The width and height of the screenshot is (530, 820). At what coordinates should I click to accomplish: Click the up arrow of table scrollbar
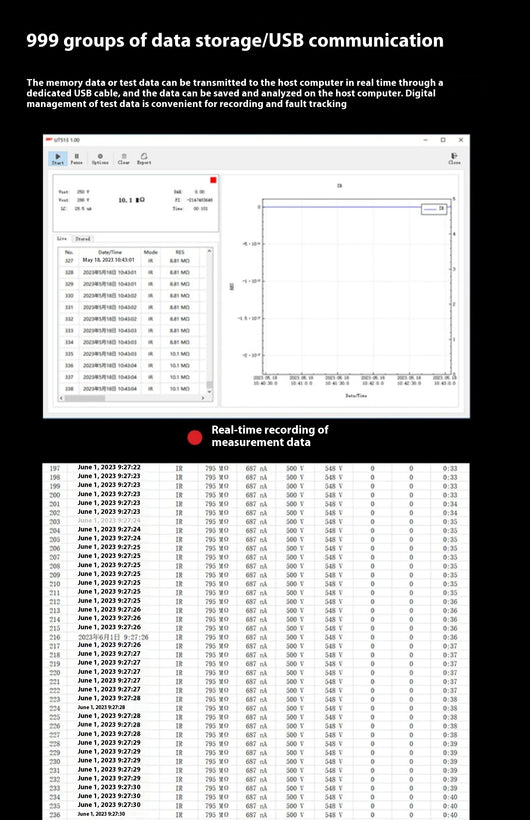pos(209,252)
